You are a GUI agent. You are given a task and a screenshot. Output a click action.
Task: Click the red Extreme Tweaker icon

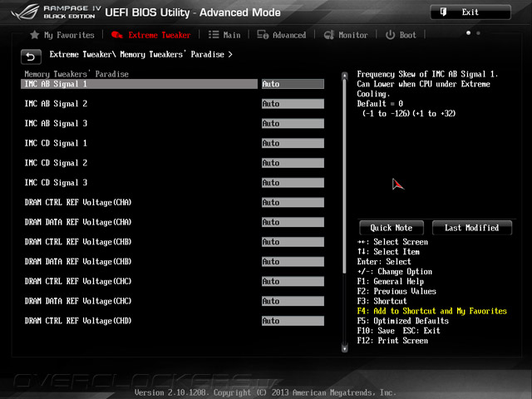click(x=117, y=35)
